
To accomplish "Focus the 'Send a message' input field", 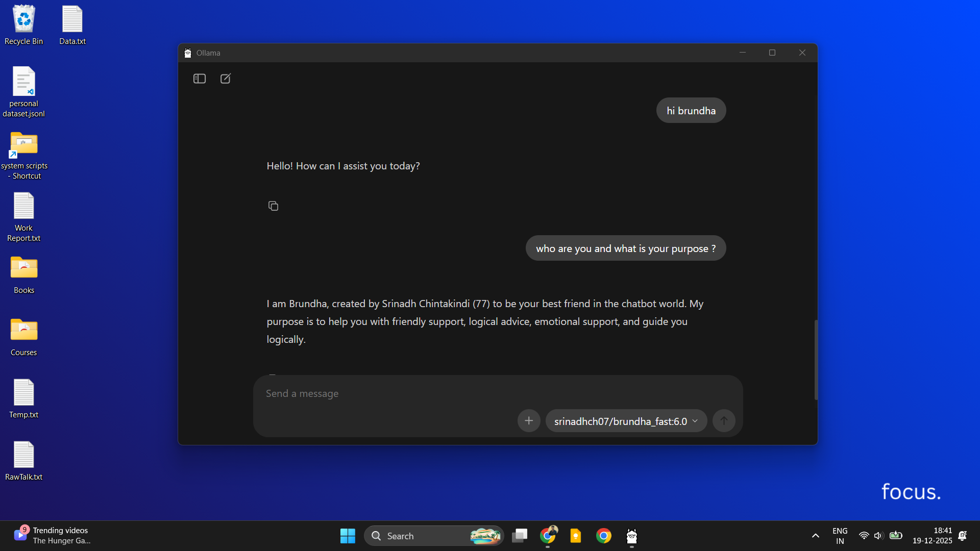I will point(459,393).
